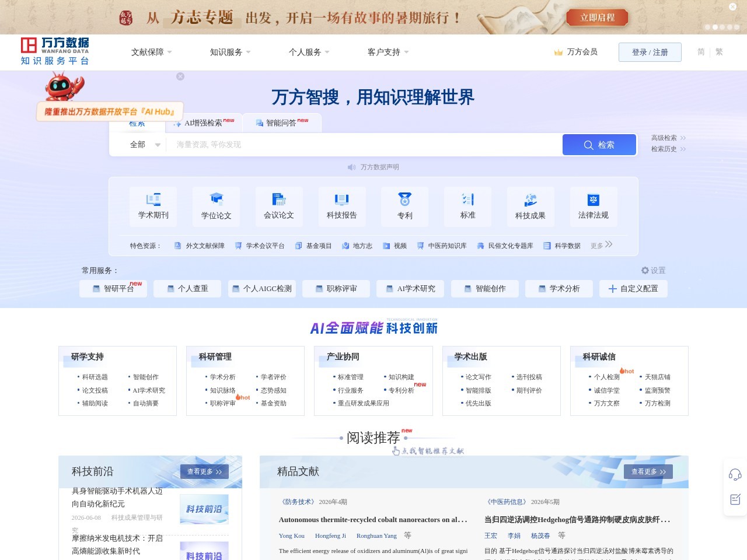
Task: Expand 更多 special resources
Action: click(x=602, y=246)
